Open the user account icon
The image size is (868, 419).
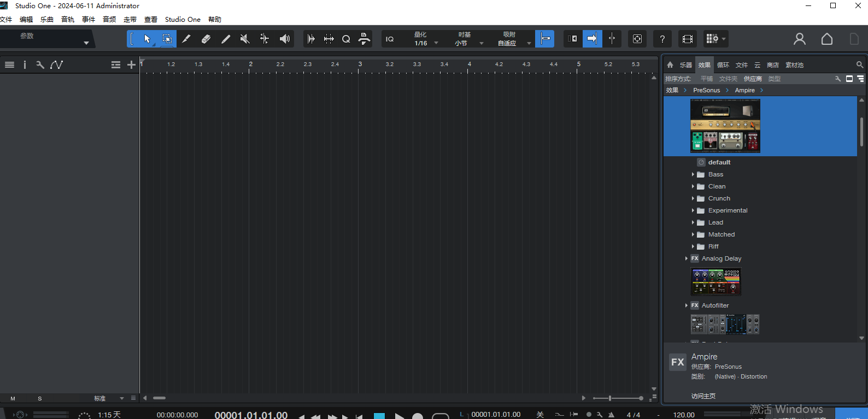[x=800, y=39]
